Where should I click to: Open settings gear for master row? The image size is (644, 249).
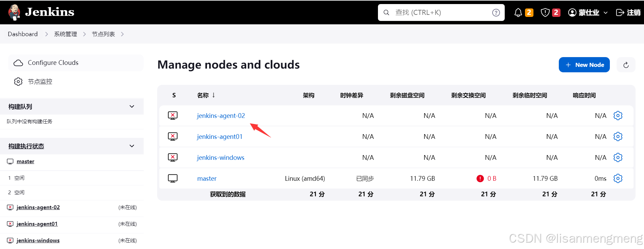[x=618, y=178]
